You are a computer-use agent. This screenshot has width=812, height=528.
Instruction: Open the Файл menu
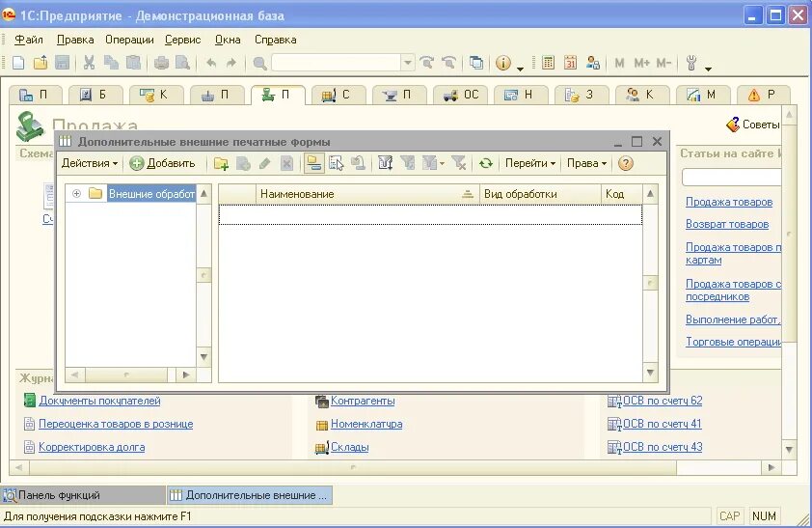29,40
